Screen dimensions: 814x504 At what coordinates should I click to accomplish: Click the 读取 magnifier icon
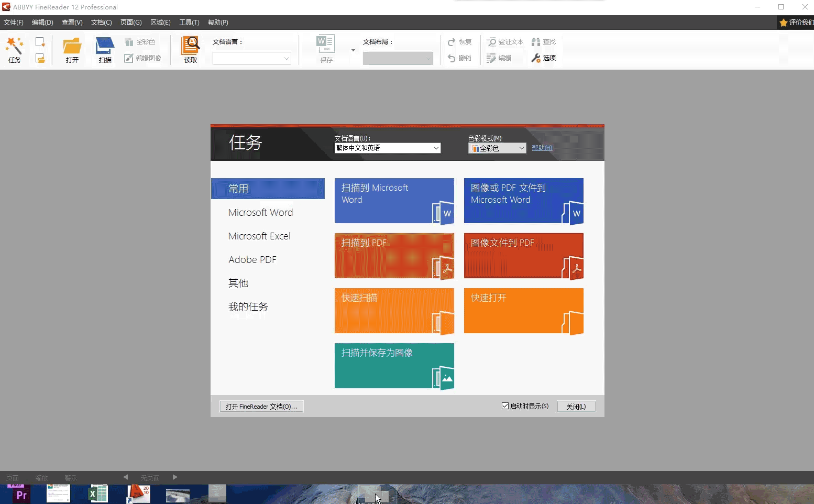coord(191,47)
